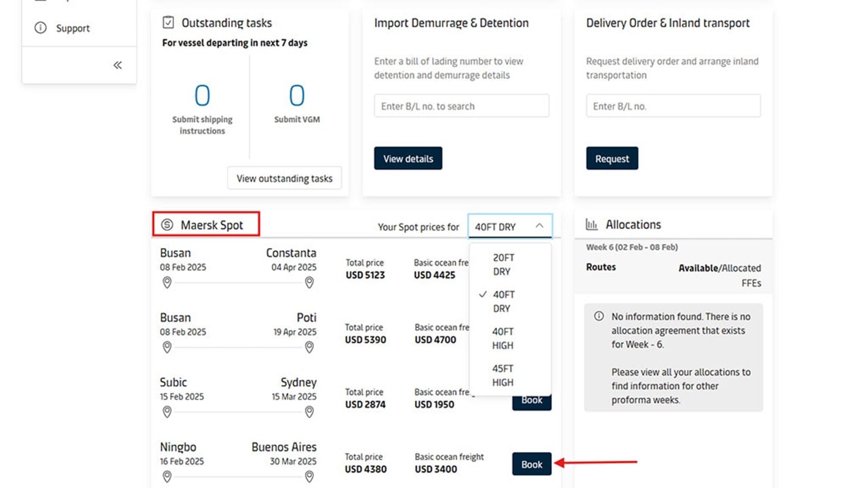Click the Support info icon in sidebar
Screen dimensions: 868x488
point(41,28)
